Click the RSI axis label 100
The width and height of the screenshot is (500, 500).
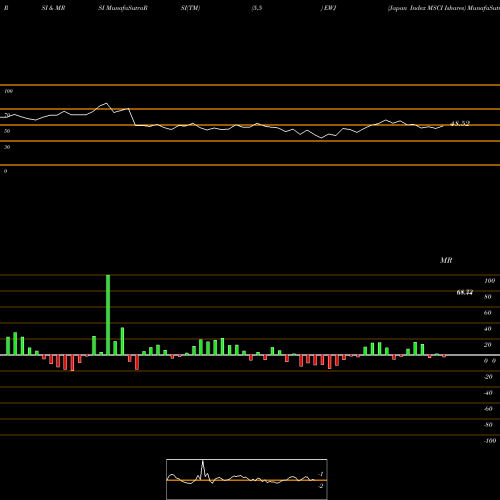tap(8, 91)
